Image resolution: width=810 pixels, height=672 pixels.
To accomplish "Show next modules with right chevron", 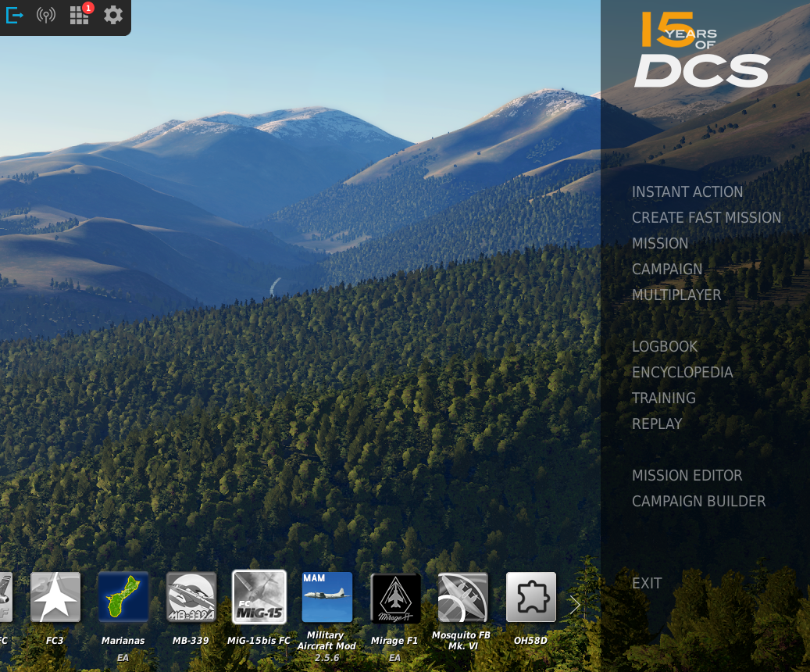I will [x=575, y=605].
